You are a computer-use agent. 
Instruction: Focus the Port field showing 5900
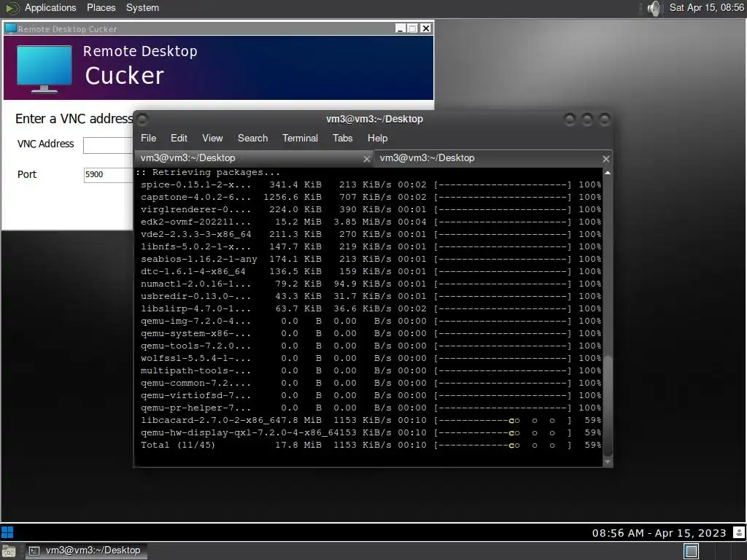[x=108, y=175]
